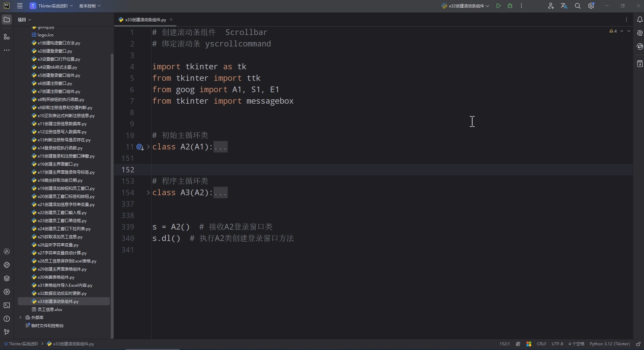Screen dimensions: 644x350
Task: Start debugging with the bug icon
Action: point(510,6)
